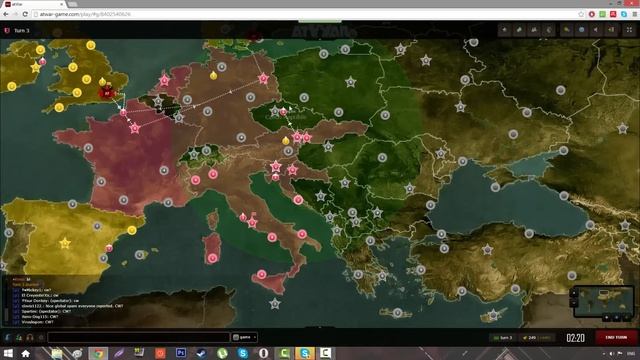Zoom in using minimap plus button
This screenshot has height=360, width=640.
coord(573,293)
